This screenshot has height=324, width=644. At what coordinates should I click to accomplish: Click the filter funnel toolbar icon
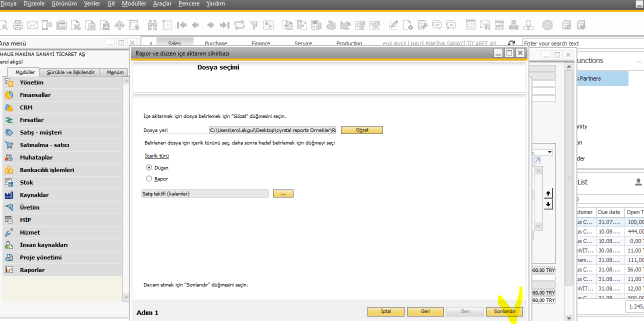[254, 24]
